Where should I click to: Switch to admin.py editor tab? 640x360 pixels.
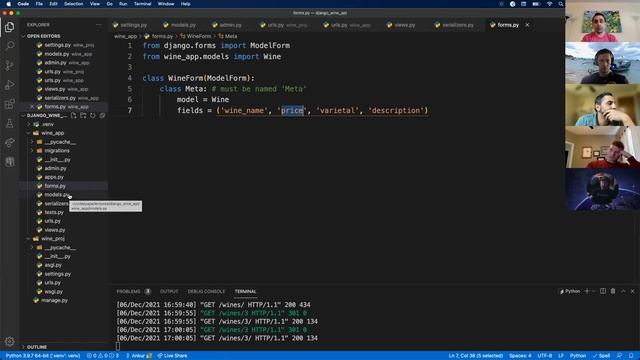click(227, 25)
